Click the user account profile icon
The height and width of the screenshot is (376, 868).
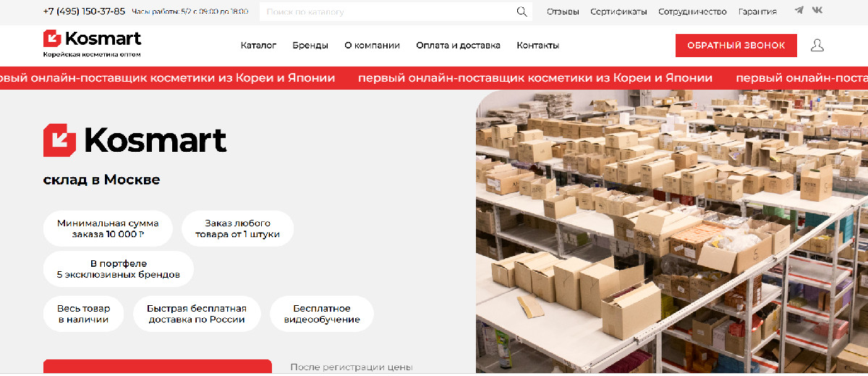pyautogui.click(x=817, y=46)
